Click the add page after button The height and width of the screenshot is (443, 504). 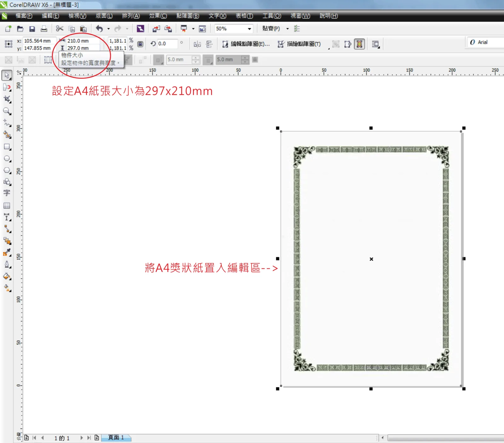tap(97, 438)
